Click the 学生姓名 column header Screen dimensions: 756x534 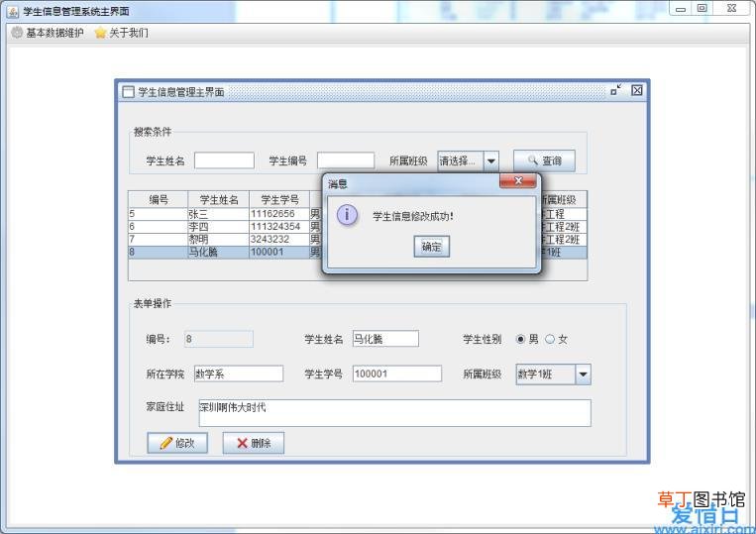(219, 199)
